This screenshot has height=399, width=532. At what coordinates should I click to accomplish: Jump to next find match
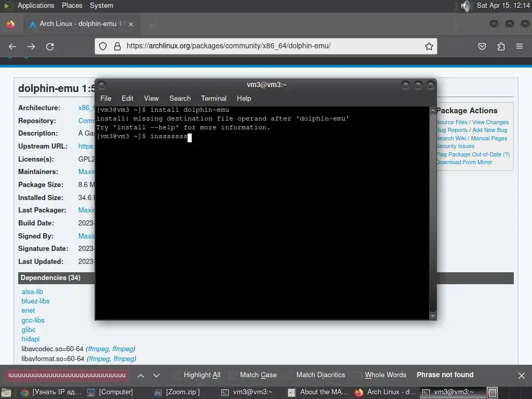(x=156, y=375)
